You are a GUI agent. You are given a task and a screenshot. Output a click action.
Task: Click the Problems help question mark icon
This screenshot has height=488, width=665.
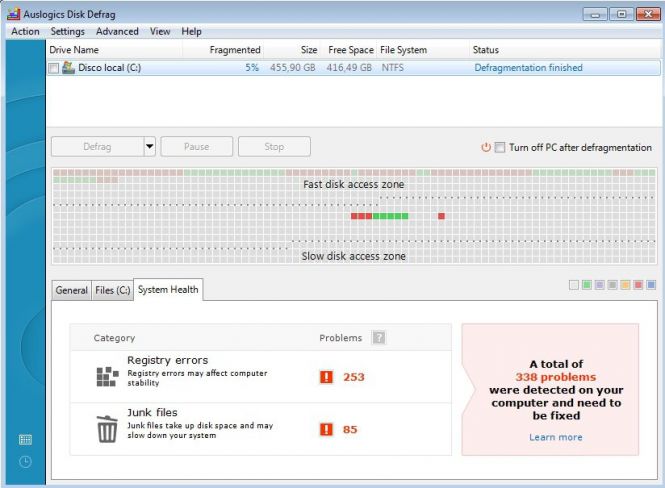tap(379, 337)
